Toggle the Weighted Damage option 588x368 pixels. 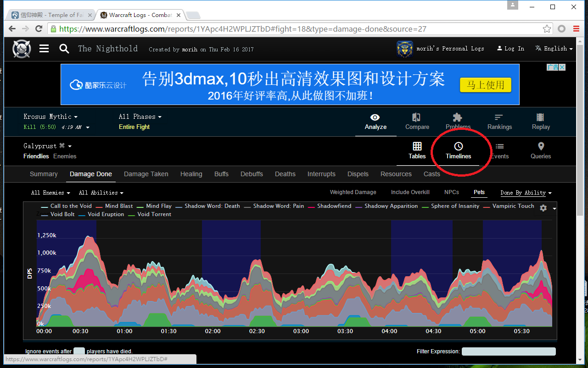[353, 192]
